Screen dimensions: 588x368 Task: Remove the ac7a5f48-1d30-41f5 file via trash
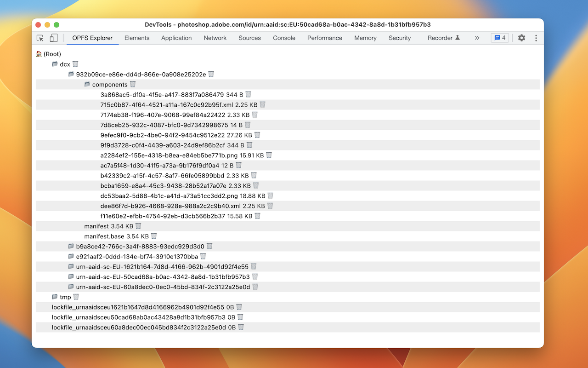pyautogui.click(x=239, y=165)
